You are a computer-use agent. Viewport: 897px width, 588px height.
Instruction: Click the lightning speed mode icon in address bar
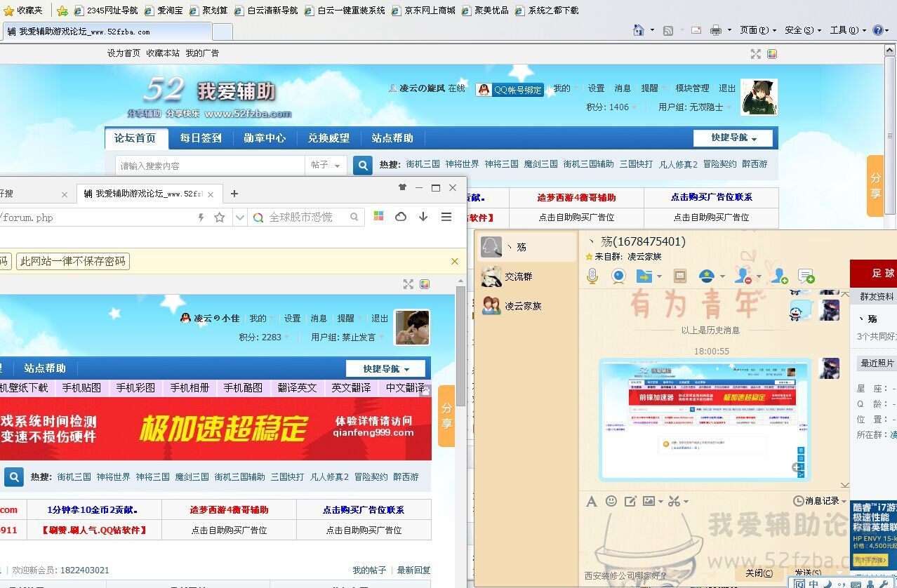tap(201, 218)
